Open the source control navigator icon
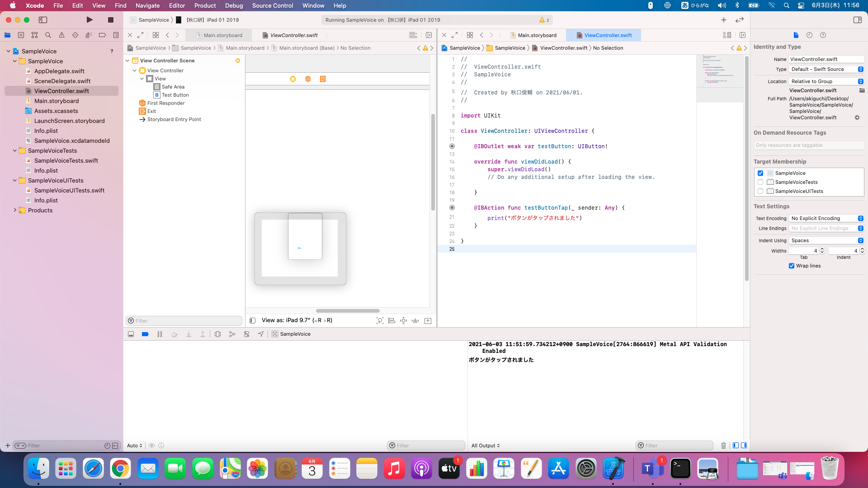This screenshot has width=868, height=488. click(21, 35)
